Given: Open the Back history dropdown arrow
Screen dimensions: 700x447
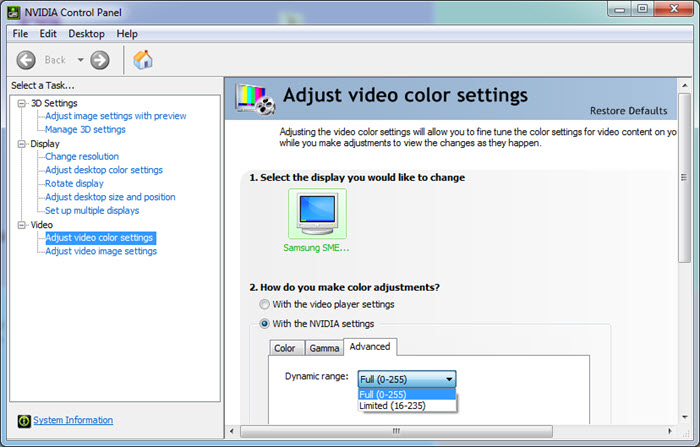Looking at the screenshot, I should click(80, 60).
